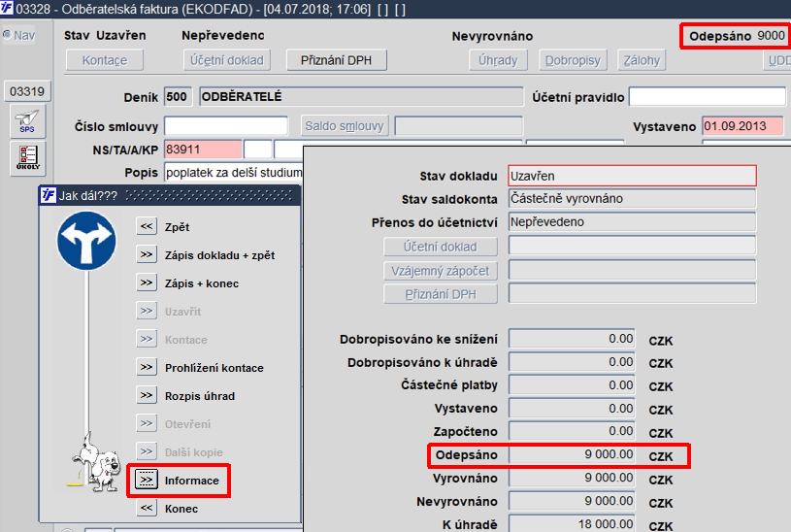Viewport: 791px width, 532px height.
Task: Click the Vystaveno date field
Action: click(743, 126)
